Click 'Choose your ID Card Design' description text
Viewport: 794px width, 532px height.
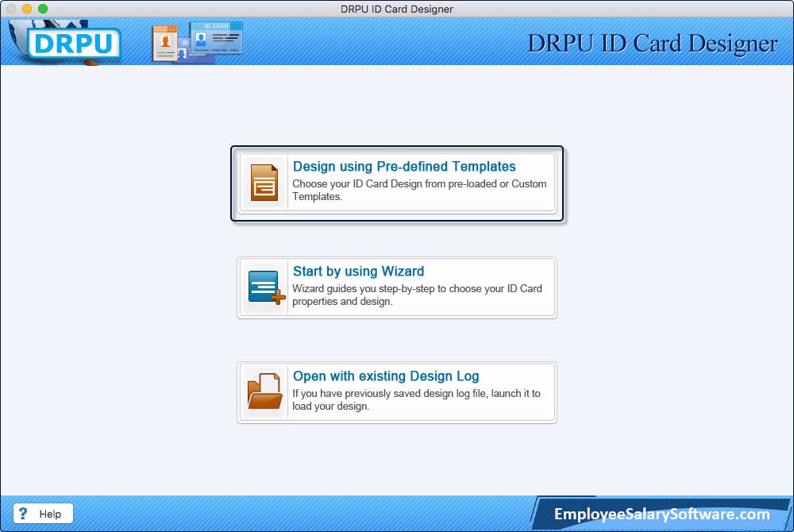[419, 190]
